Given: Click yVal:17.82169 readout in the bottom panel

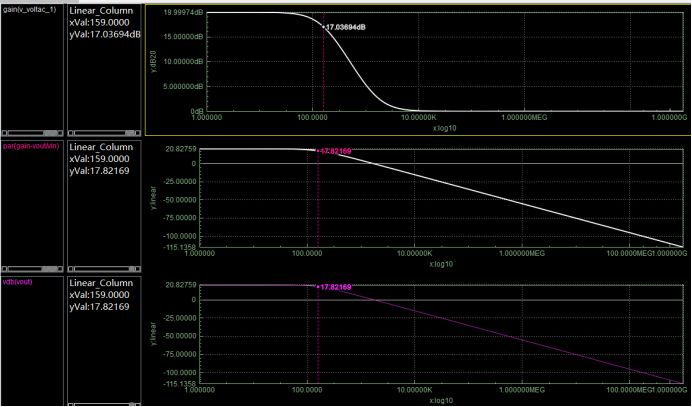Looking at the screenshot, I should (99, 306).
